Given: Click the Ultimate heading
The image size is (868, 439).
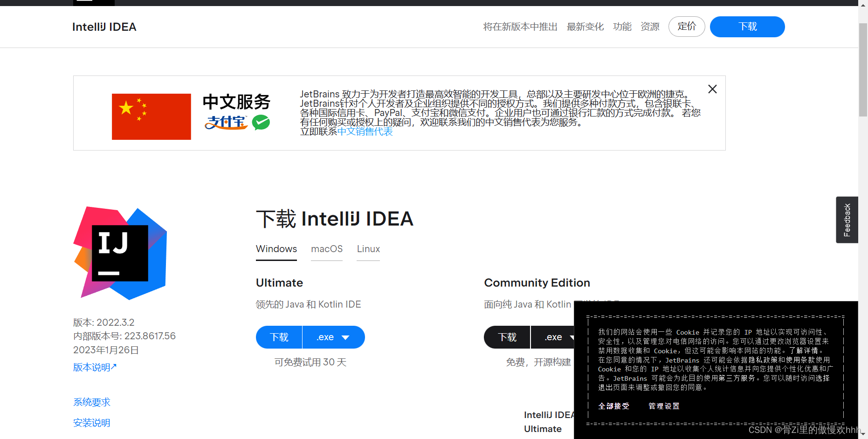Looking at the screenshot, I should tap(279, 283).
